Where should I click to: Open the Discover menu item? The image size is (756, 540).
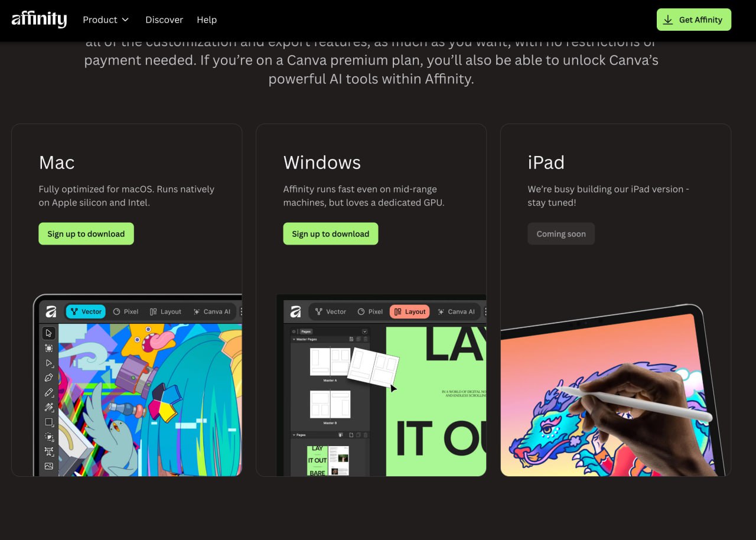pyautogui.click(x=164, y=19)
